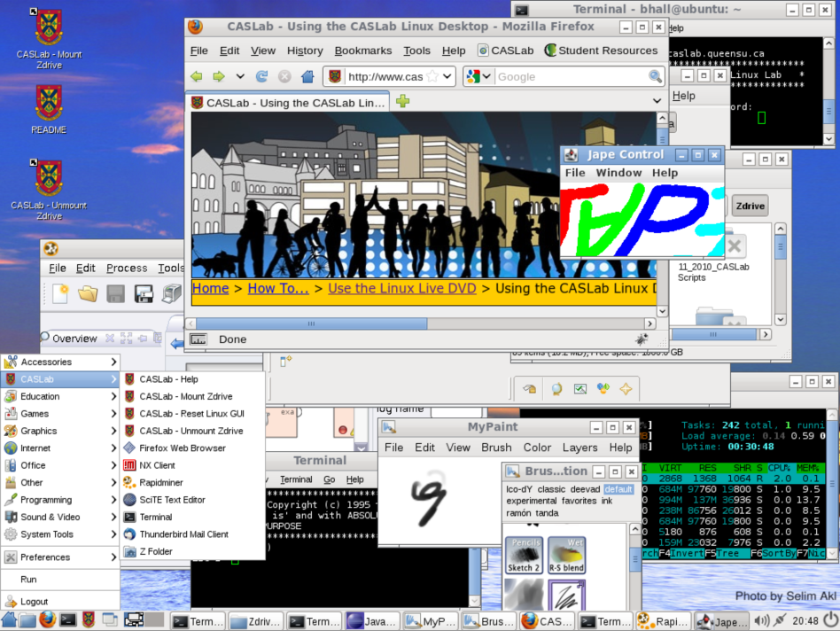
Task: Reload the page in Firefox
Action: tap(262, 76)
